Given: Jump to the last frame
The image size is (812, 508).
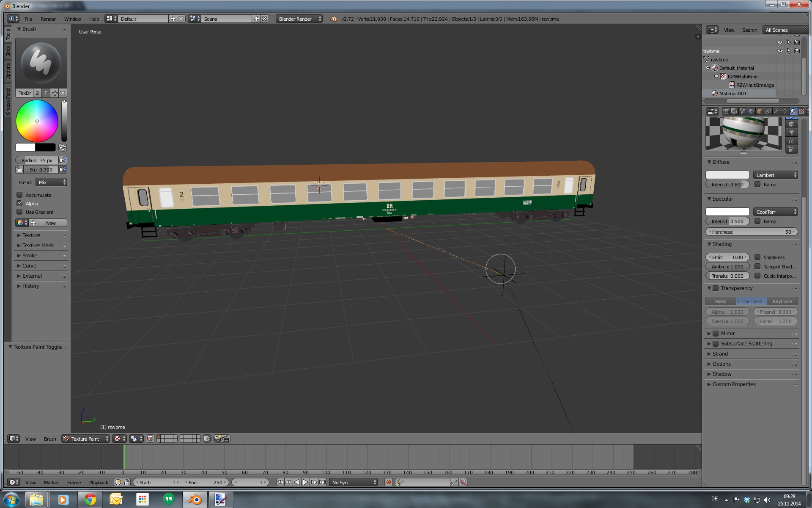Looking at the screenshot, I should (x=323, y=482).
